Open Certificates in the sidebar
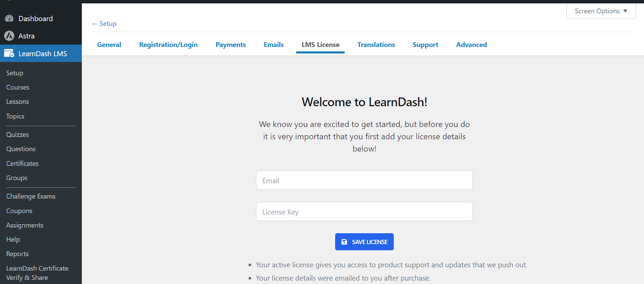Viewport: 644px width, 284px height. click(23, 163)
